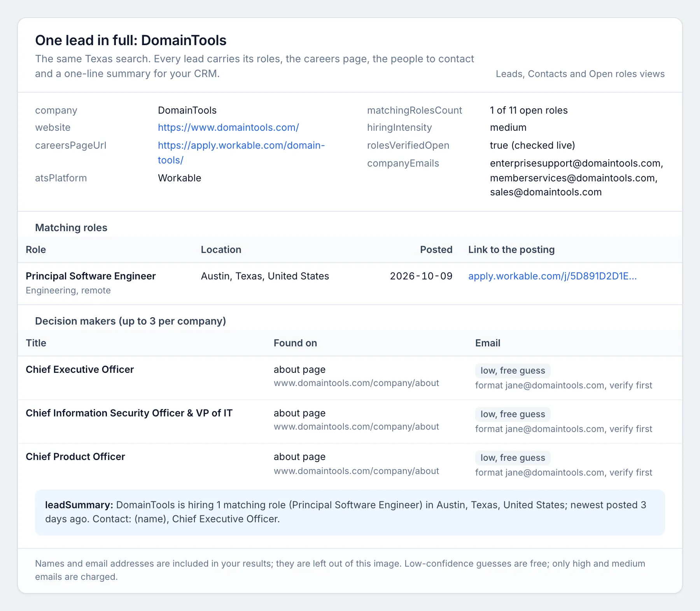Viewport: 700px width, 611px height.
Task: Click the 'Email' column header
Action: [x=488, y=343]
